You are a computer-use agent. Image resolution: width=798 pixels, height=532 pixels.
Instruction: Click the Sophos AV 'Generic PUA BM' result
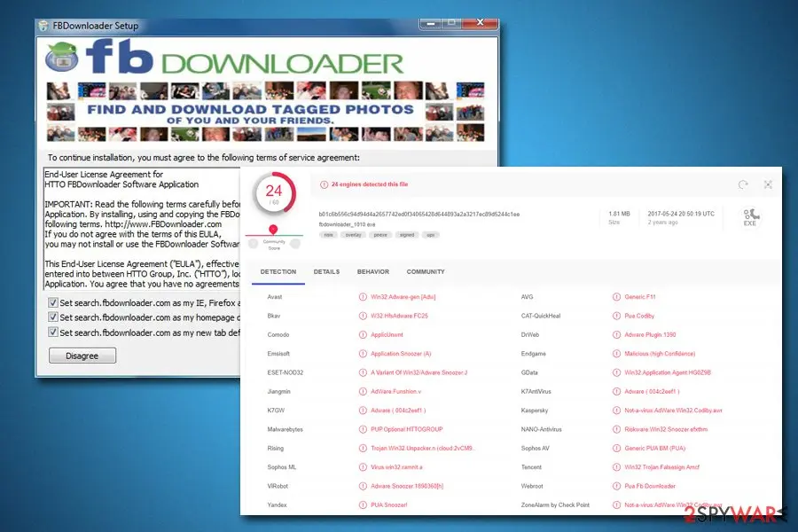pos(654,448)
